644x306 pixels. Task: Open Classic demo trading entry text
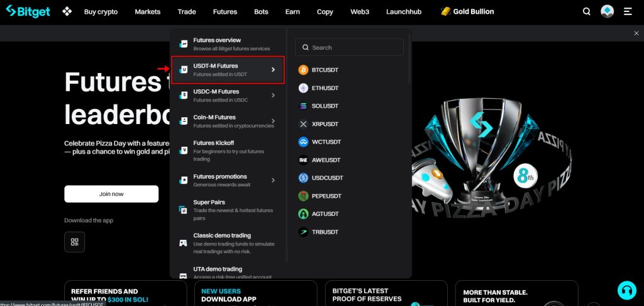click(x=222, y=235)
